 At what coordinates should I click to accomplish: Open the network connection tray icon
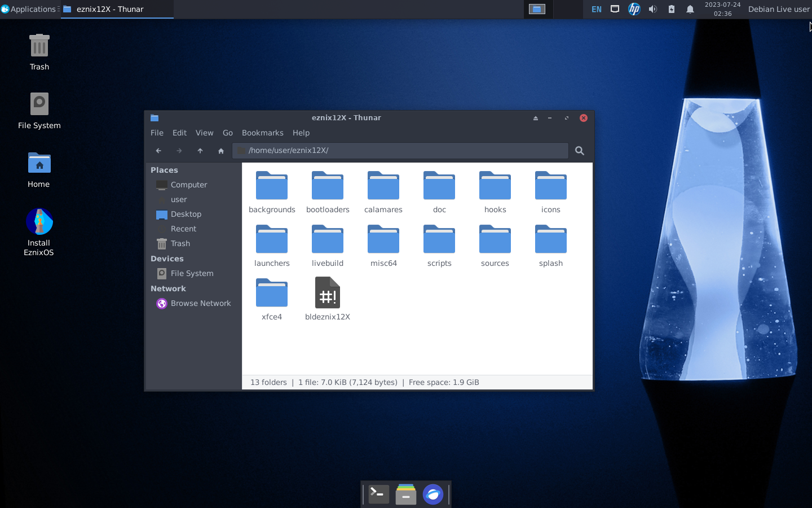click(x=615, y=9)
